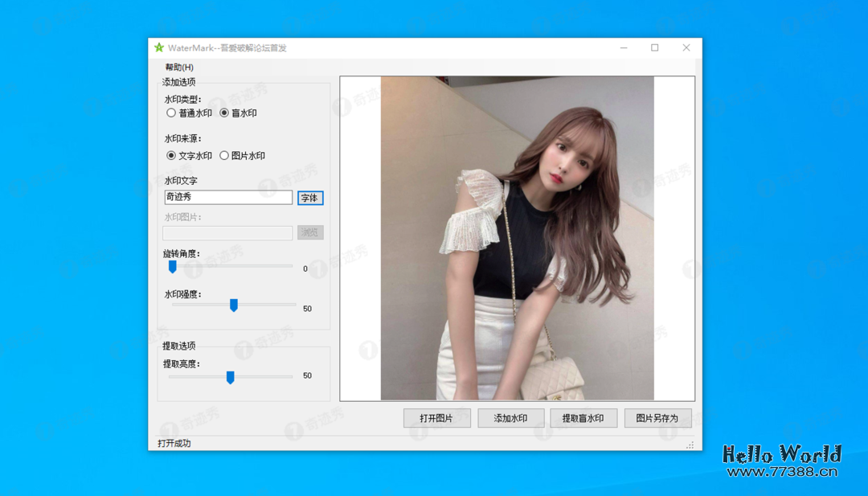Maximize the WaterMark window
This screenshot has height=496, width=868.
(x=655, y=48)
